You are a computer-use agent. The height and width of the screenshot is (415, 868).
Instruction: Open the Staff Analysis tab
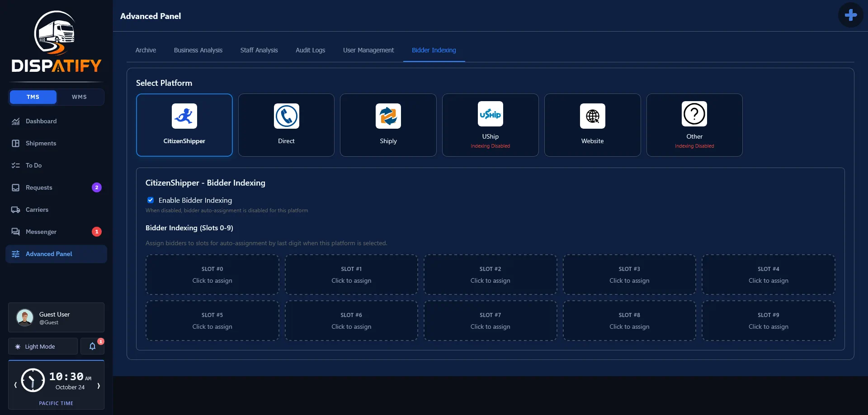coord(259,50)
